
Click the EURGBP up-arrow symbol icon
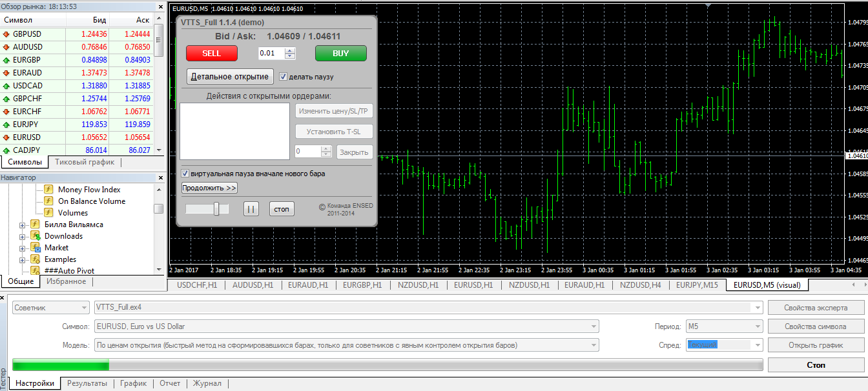(6, 60)
